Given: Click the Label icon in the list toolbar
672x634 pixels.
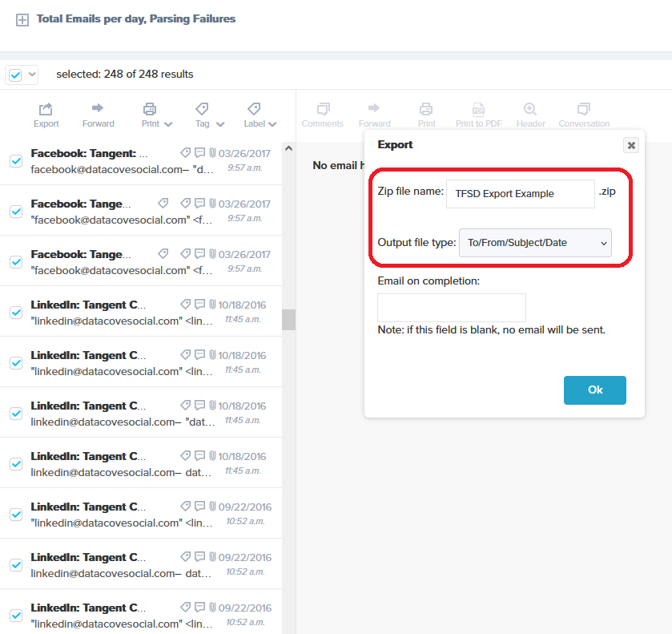Looking at the screenshot, I should pyautogui.click(x=254, y=109).
